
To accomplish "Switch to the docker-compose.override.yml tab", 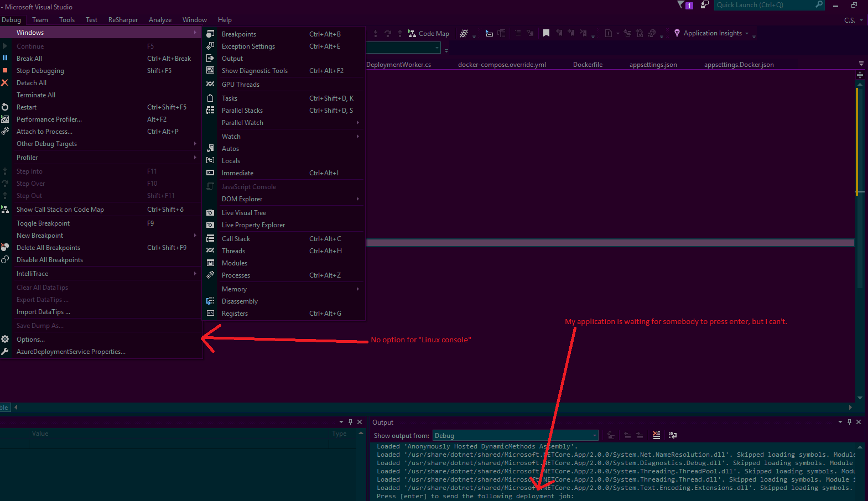I will pyautogui.click(x=502, y=65).
